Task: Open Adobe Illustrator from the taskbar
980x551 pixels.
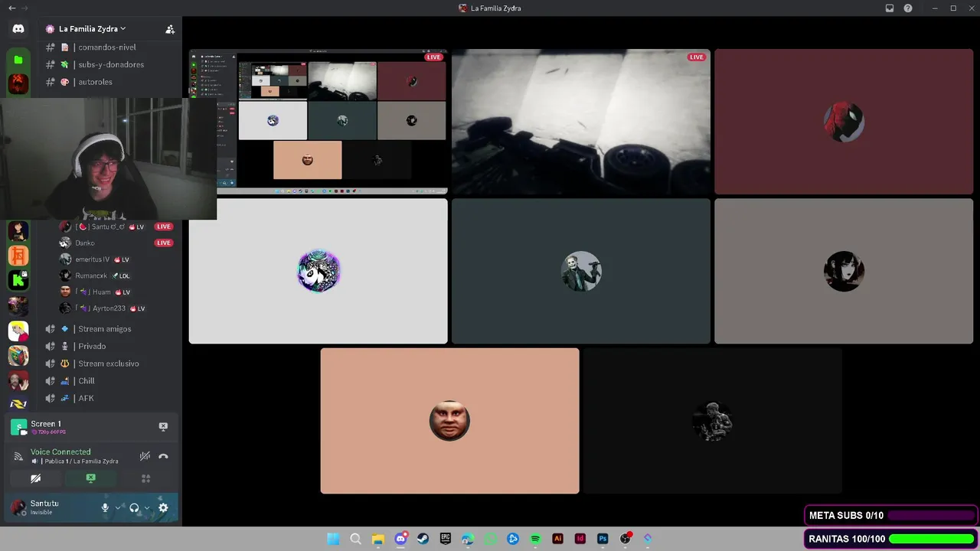Action: (x=557, y=539)
